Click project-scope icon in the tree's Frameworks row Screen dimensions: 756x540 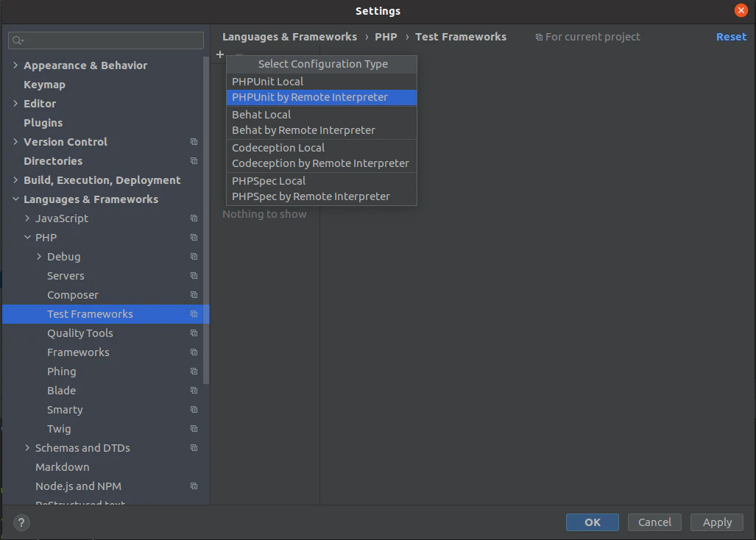point(194,352)
